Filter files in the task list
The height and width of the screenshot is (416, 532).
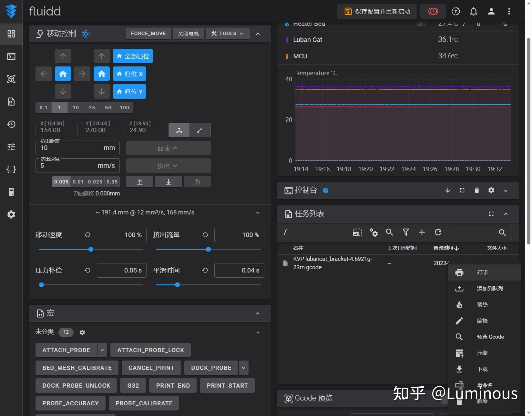(405, 232)
